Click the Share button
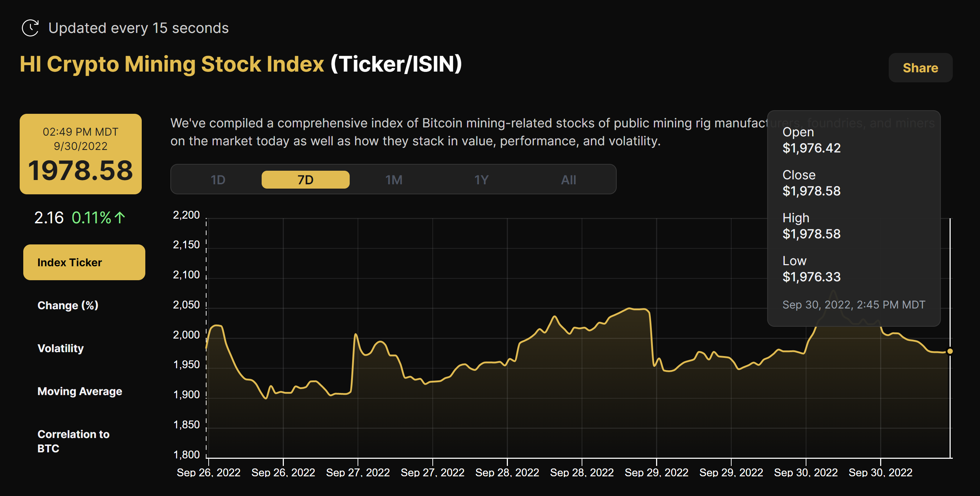This screenshot has width=980, height=496. [x=920, y=68]
